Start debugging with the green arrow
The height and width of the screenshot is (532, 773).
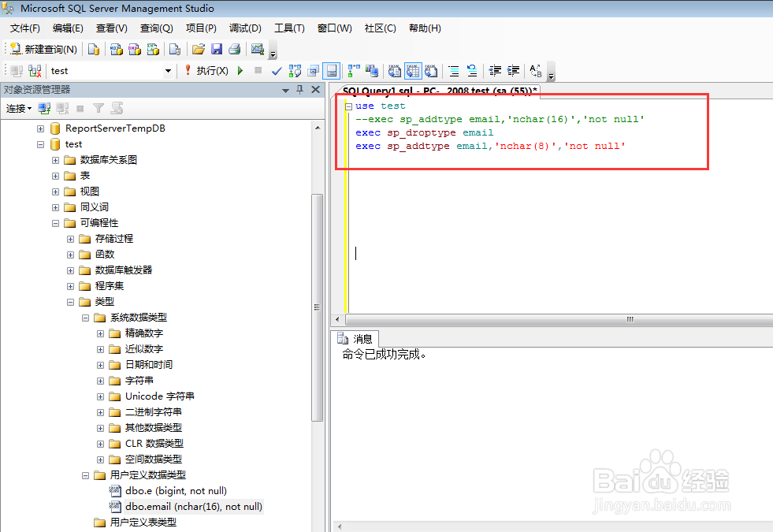[240, 70]
